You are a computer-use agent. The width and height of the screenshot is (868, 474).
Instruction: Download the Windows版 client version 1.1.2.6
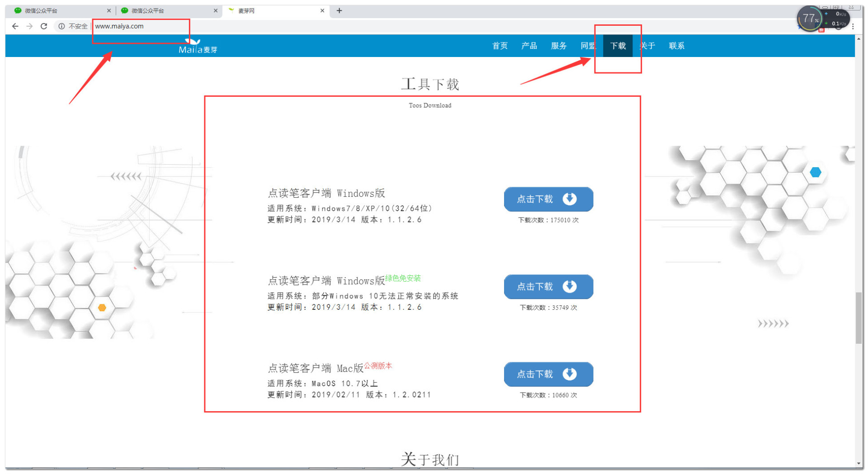click(548, 199)
